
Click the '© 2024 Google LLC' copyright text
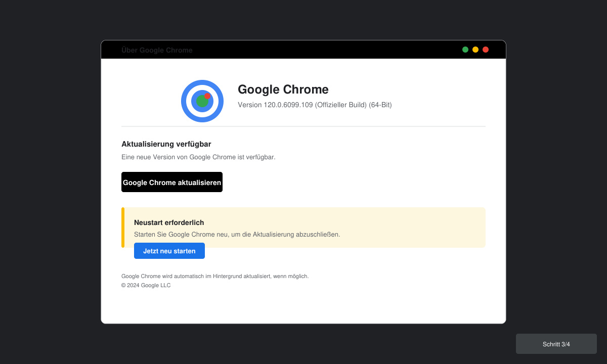tap(146, 285)
